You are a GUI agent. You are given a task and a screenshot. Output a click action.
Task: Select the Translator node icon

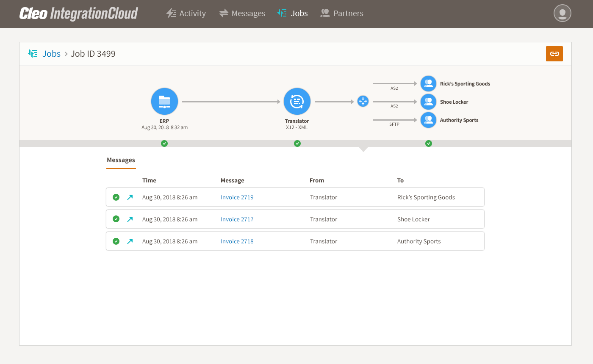point(297,102)
